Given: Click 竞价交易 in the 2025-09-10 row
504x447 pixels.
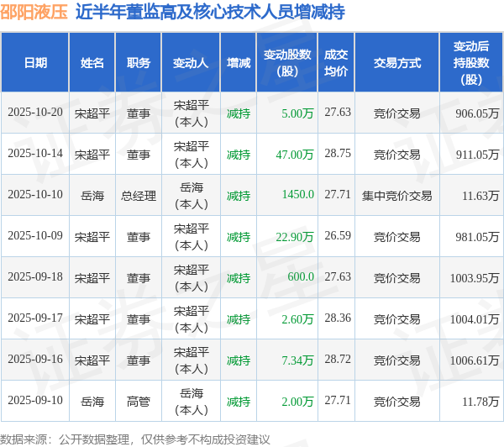Looking at the screenshot, I should (397, 402).
